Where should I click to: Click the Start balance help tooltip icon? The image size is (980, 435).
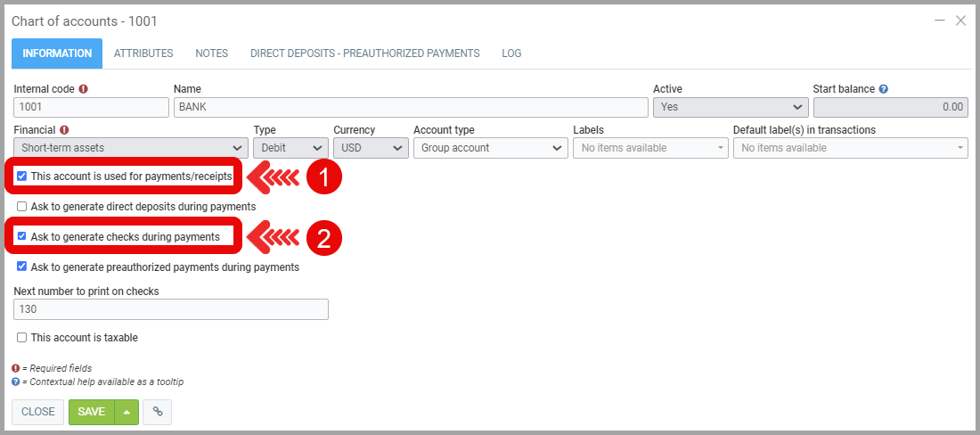click(884, 89)
